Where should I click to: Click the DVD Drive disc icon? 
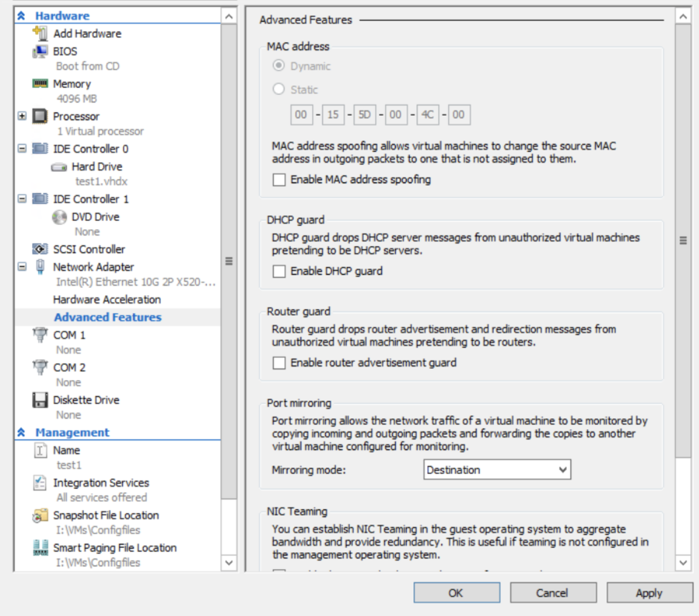59,217
